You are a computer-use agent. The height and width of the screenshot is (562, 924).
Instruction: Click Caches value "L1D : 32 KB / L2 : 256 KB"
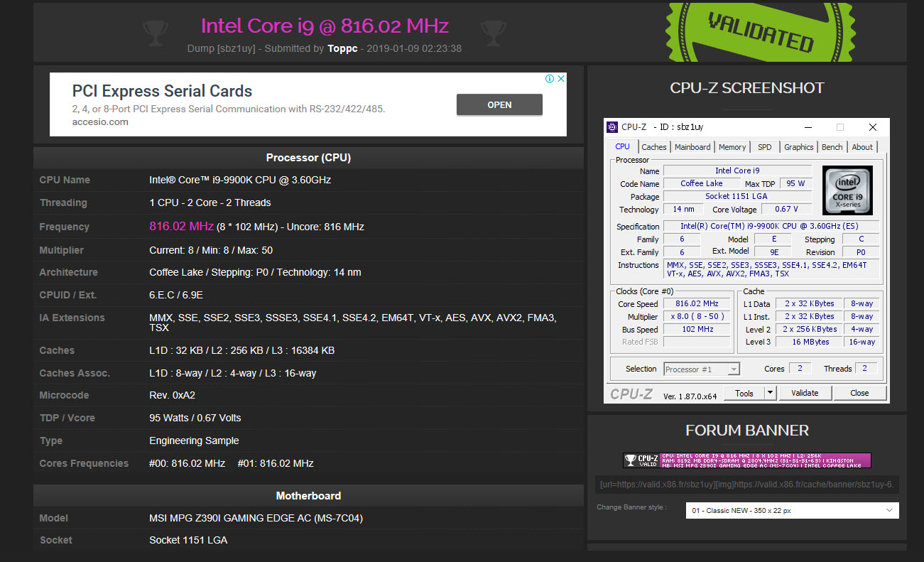click(241, 350)
